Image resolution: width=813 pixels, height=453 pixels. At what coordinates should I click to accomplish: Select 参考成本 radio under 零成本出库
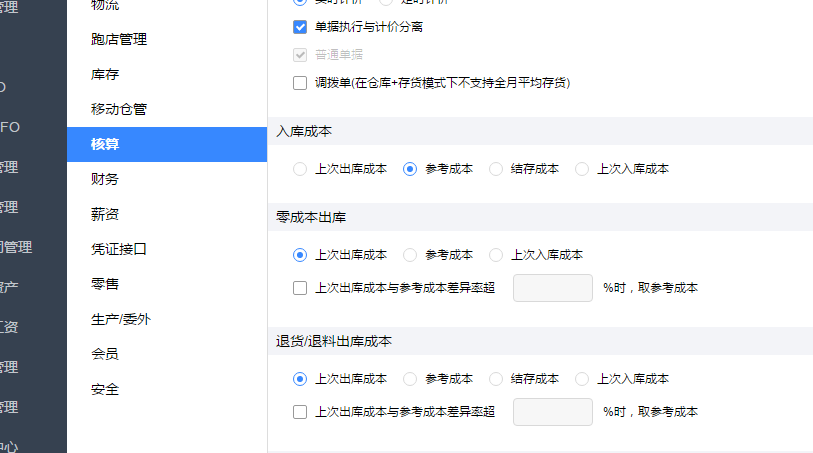coord(410,255)
